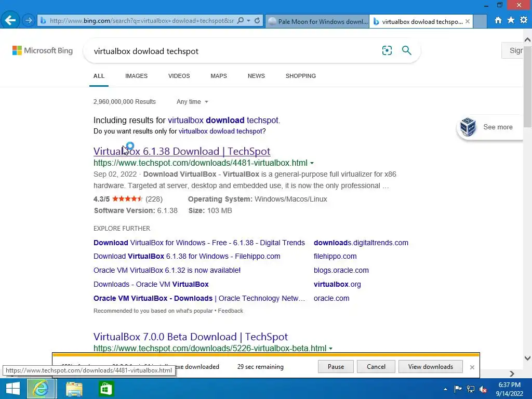532x399 pixels.
Task: Click the muted volume speaker tray icon
Action: point(483,389)
